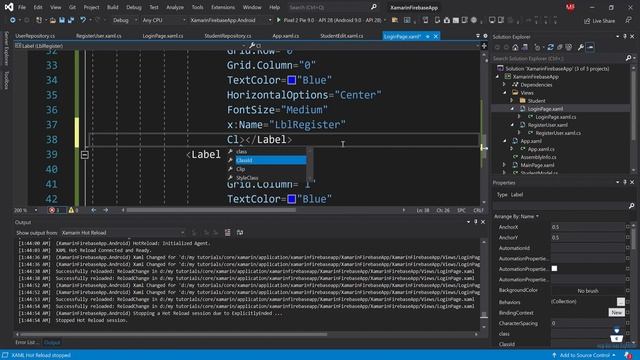This screenshot has width=640, height=360.
Task: Expand the Dependencies node
Action: point(504,85)
